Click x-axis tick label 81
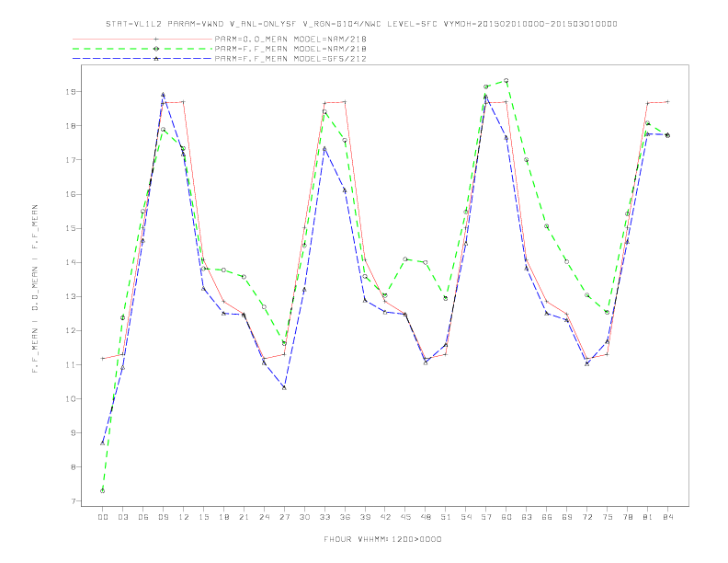This screenshot has width=728, height=563. point(648,517)
